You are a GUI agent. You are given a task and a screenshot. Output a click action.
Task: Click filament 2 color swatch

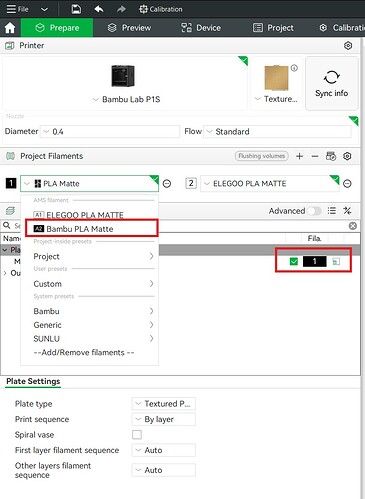(191, 183)
